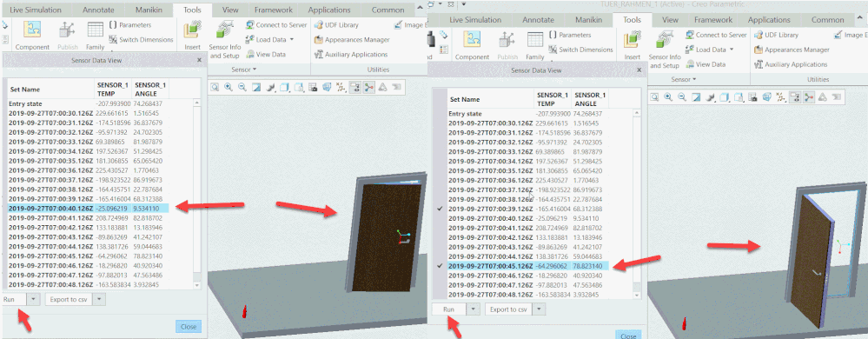Switch to Applications tab in left window
Screen dimensions: 868x339
(x=328, y=10)
